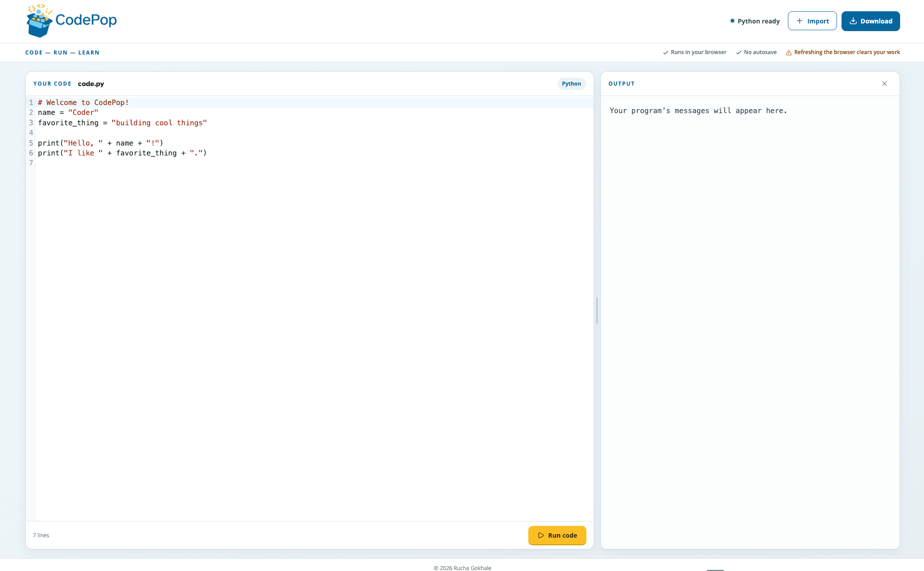This screenshot has width=924, height=571.
Task: Click line number 5 in the gutter
Action: [31, 143]
